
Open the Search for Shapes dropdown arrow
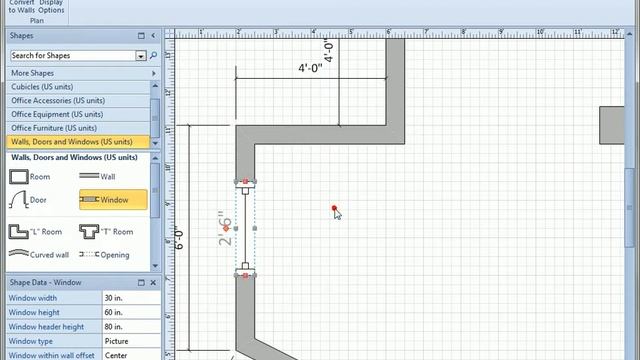pyautogui.click(x=141, y=56)
